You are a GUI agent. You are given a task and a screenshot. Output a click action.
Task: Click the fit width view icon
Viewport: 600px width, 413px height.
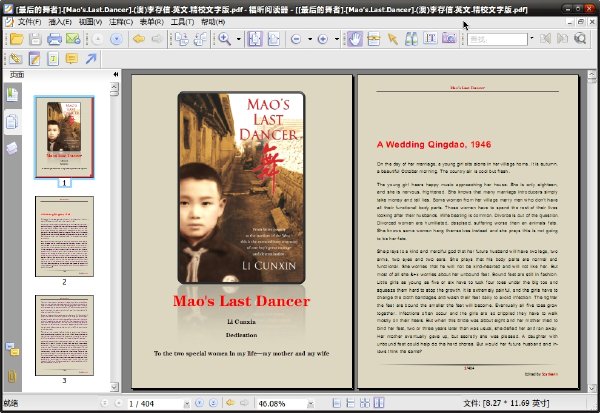pos(273,39)
